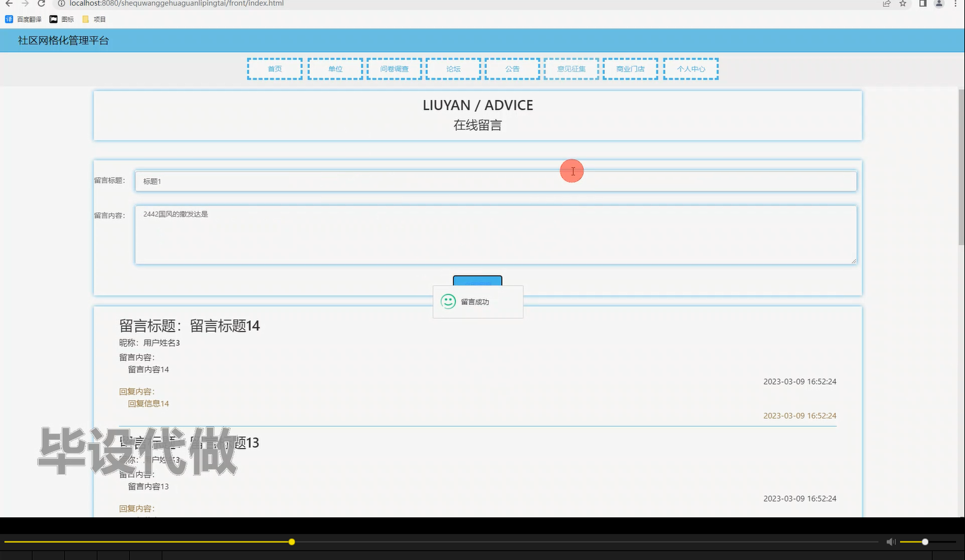Click the blue submit button under the form
This screenshot has width=965, height=560.
click(x=477, y=281)
